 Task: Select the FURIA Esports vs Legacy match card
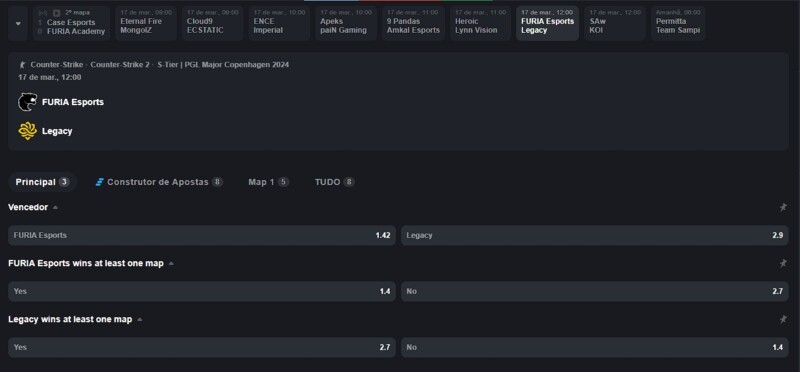click(547, 23)
